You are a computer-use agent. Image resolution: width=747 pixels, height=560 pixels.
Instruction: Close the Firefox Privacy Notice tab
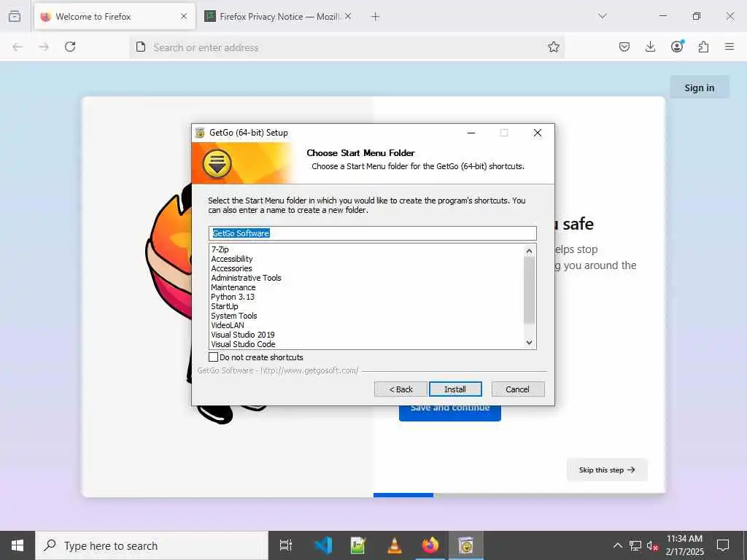tap(348, 16)
